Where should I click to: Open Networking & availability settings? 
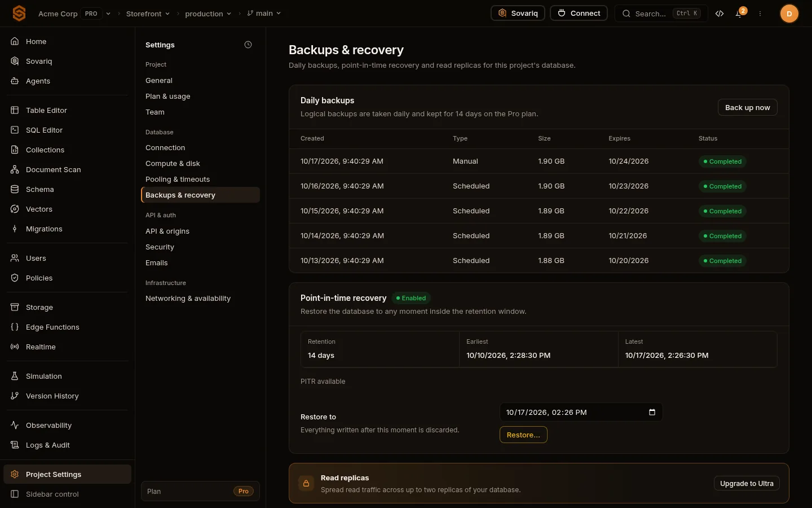click(200, 299)
